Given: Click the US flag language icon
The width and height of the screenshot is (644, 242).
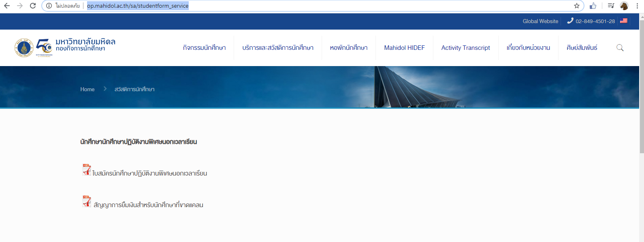Looking at the screenshot, I should 624,21.
